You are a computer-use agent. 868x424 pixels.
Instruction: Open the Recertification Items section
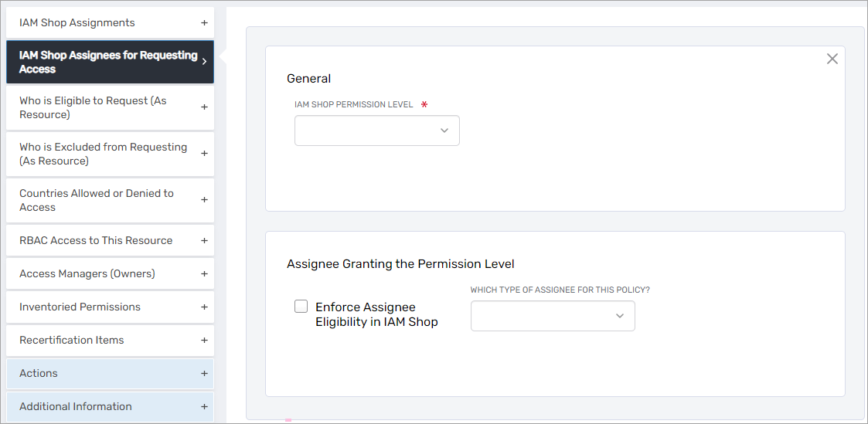[72, 340]
